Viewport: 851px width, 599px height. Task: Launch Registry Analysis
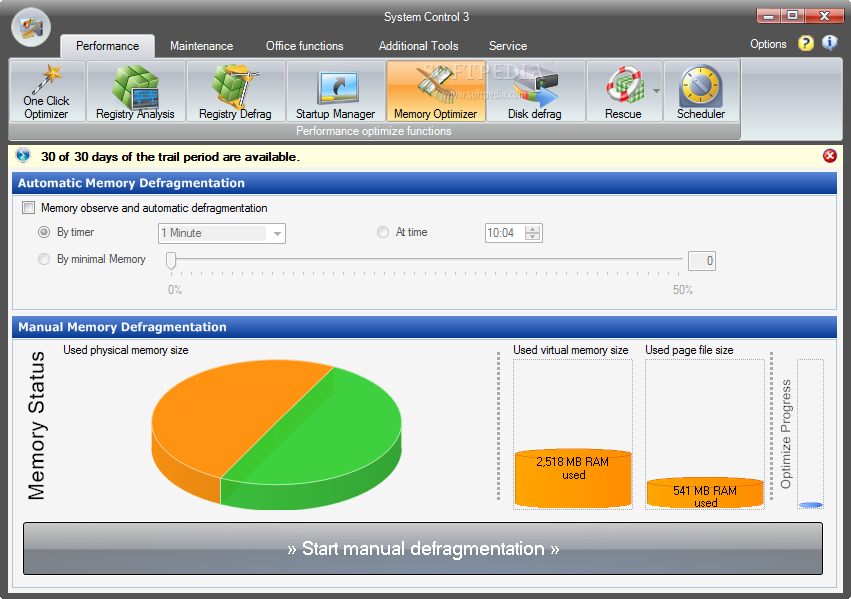136,91
